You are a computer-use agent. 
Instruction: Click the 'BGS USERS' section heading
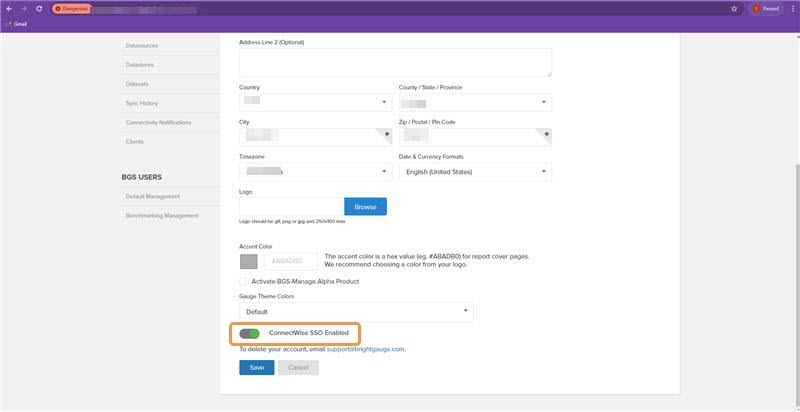click(x=142, y=177)
